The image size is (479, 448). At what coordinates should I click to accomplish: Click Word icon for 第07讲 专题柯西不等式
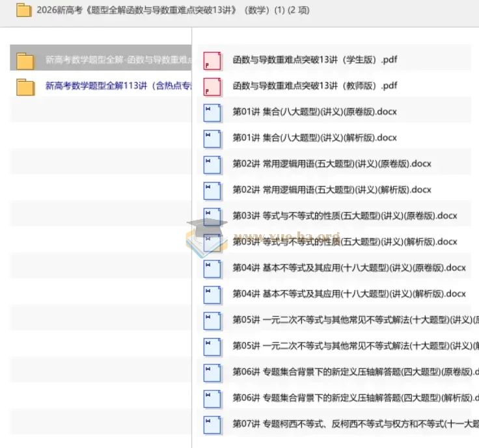[x=212, y=425]
